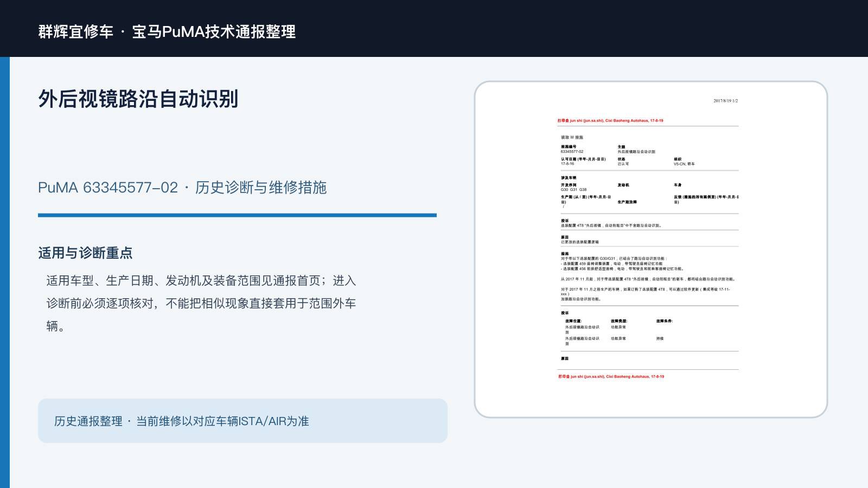The image size is (868, 488).
Task: Click the 投诉 text mentioning 选装配置 4T8
Action: click(611, 226)
